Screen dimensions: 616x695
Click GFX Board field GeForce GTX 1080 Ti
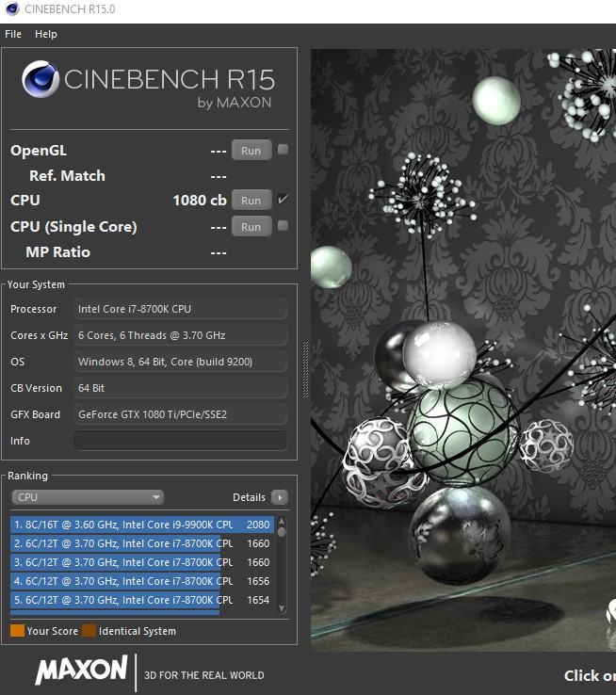pos(180,414)
